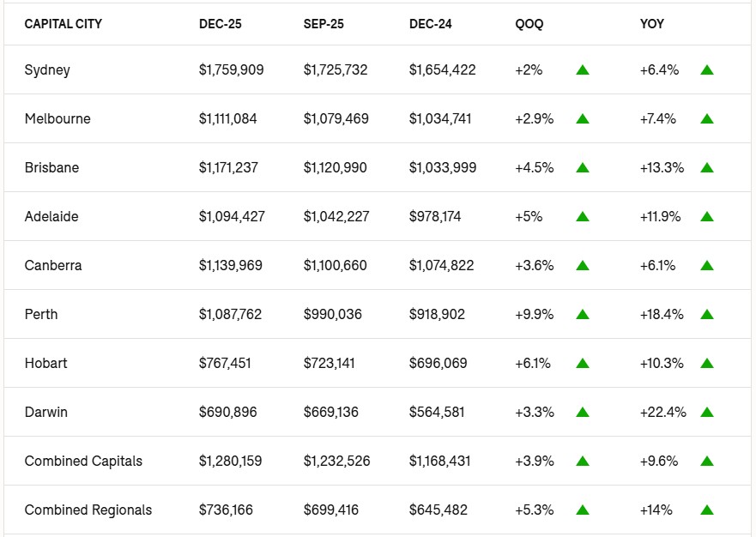
Task: Click the CAPITAL CITY column header
Action: 64,24
